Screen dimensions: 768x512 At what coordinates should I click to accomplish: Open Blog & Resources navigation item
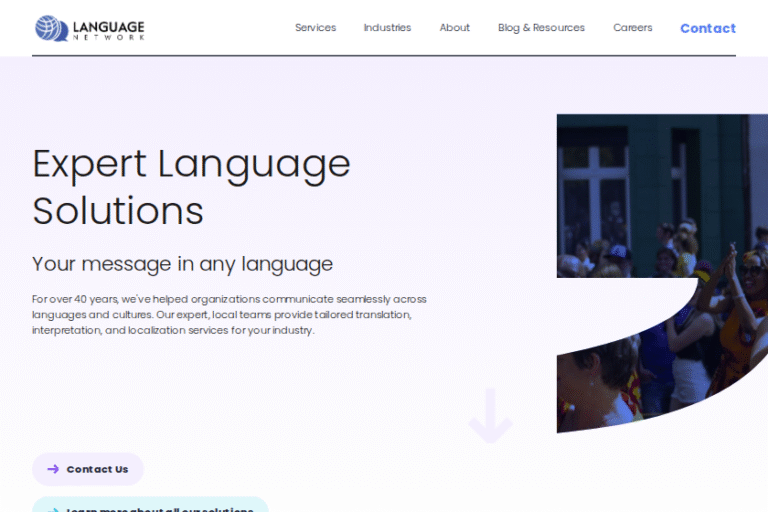pos(541,28)
